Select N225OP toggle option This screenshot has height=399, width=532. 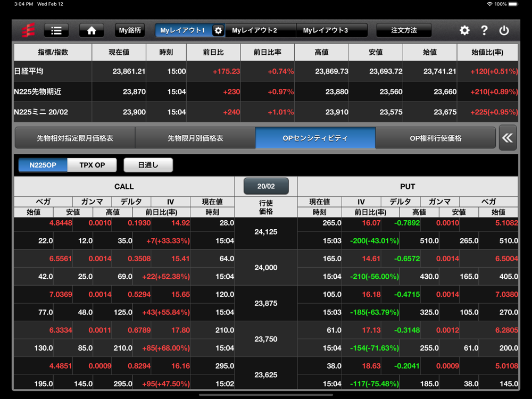click(43, 165)
